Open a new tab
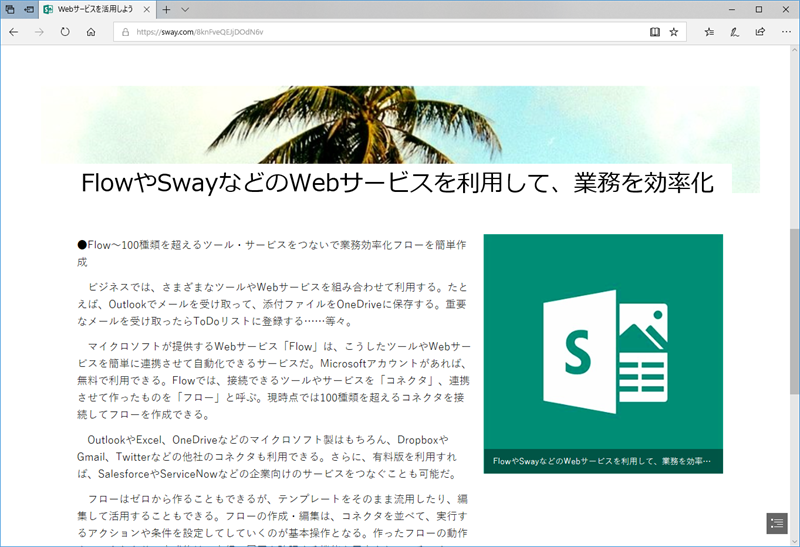 point(166,9)
